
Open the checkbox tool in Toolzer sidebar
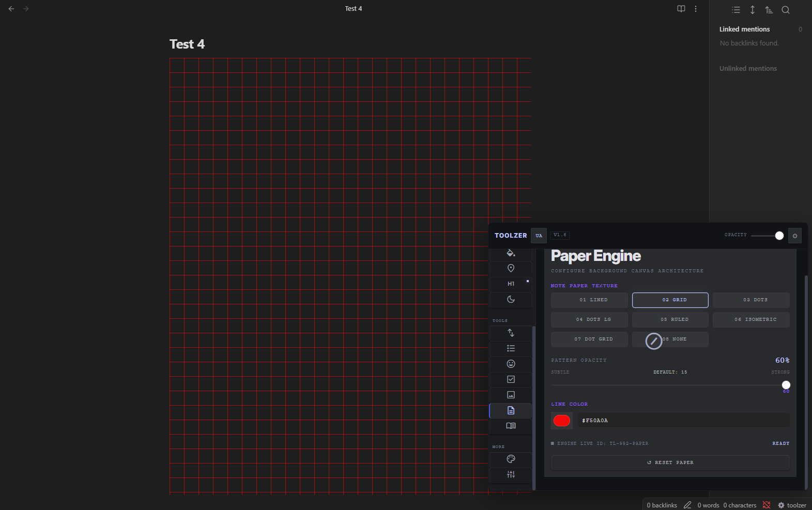[x=511, y=379]
